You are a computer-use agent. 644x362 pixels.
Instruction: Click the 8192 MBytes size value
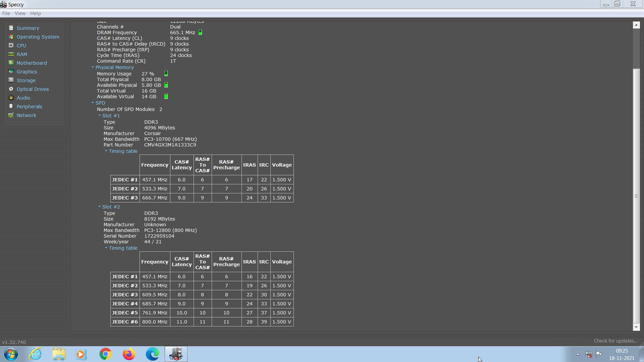(x=159, y=219)
